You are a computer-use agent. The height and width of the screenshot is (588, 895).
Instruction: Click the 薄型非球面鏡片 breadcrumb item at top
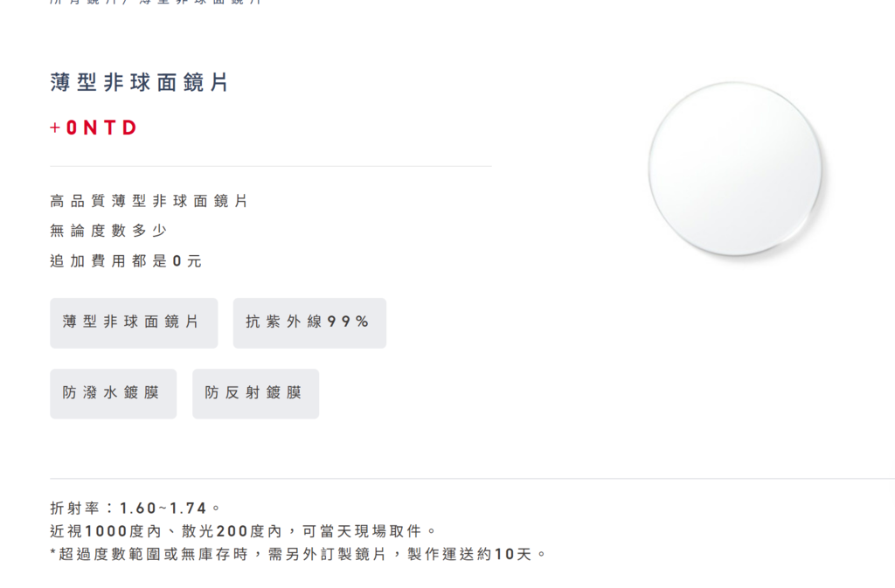point(201,2)
